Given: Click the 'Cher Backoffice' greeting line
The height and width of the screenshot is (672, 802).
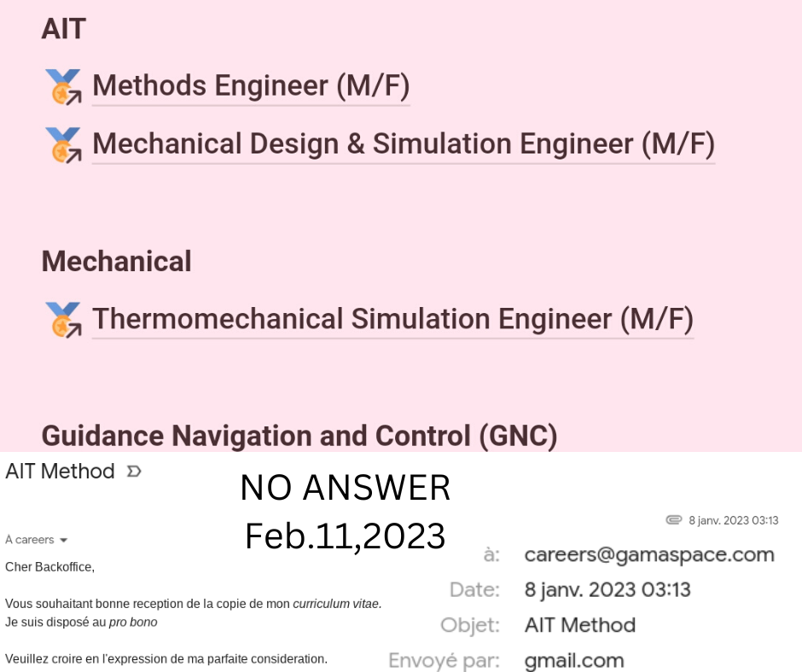Looking at the screenshot, I should (49, 567).
